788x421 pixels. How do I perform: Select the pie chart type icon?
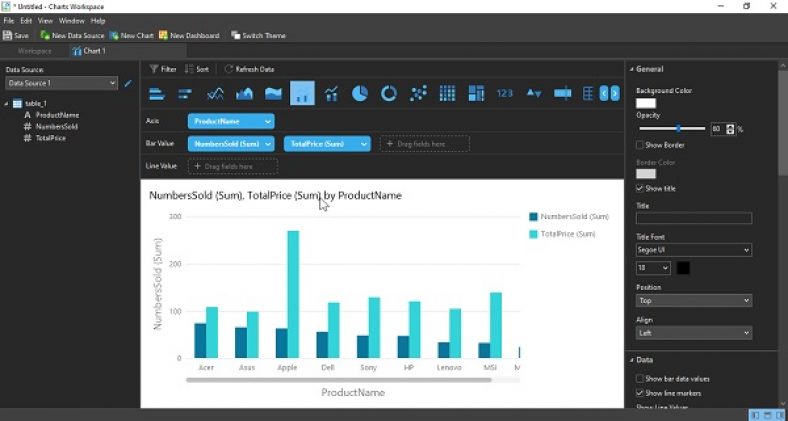(x=360, y=93)
